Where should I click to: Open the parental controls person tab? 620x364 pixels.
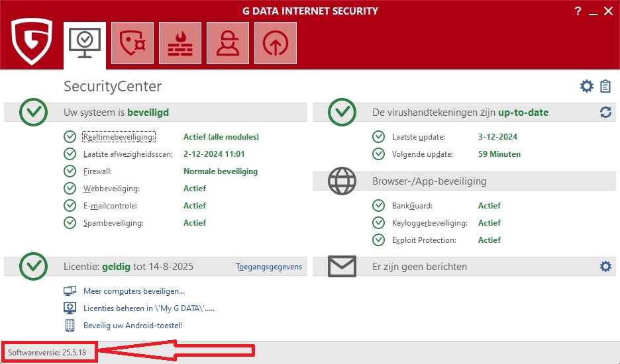click(x=228, y=42)
